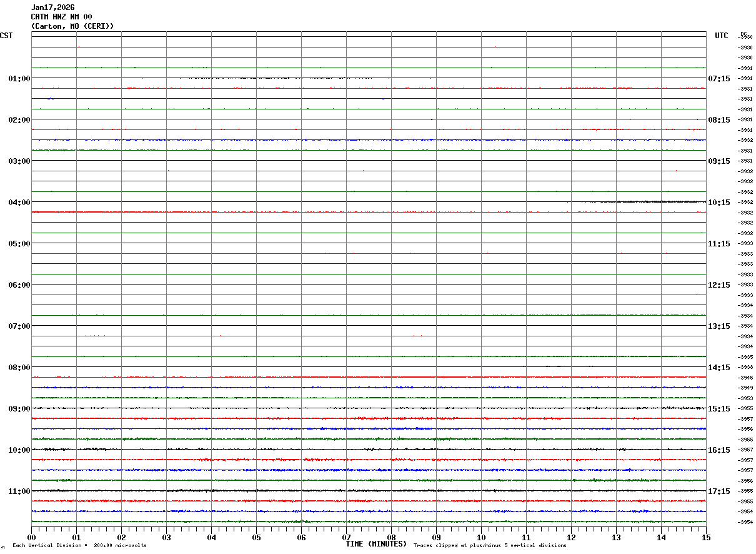Click minute mark "02" on the time axis
The height and width of the screenshot is (554, 756).
[x=121, y=537]
